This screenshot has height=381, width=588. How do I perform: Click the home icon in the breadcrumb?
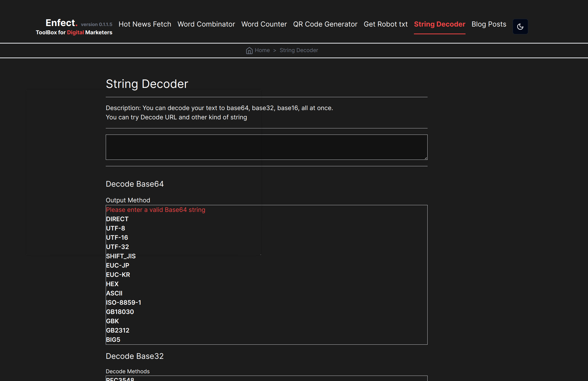coord(249,50)
